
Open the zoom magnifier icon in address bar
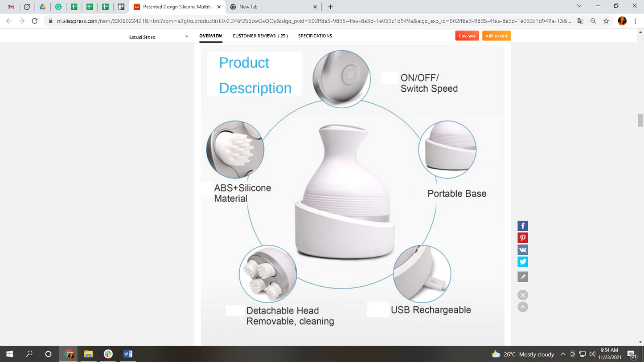[593, 21]
